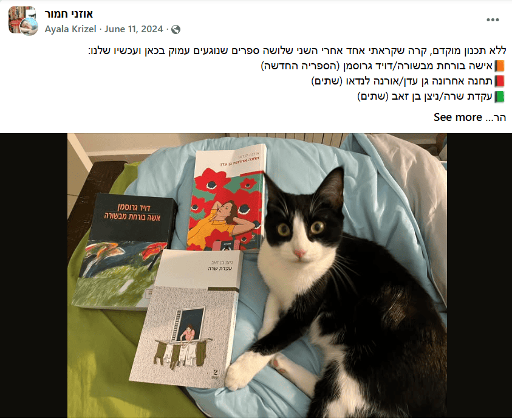Open the post via June 11, 2024 timestamp
512x420 pixels.
click(x=134, y=29)
